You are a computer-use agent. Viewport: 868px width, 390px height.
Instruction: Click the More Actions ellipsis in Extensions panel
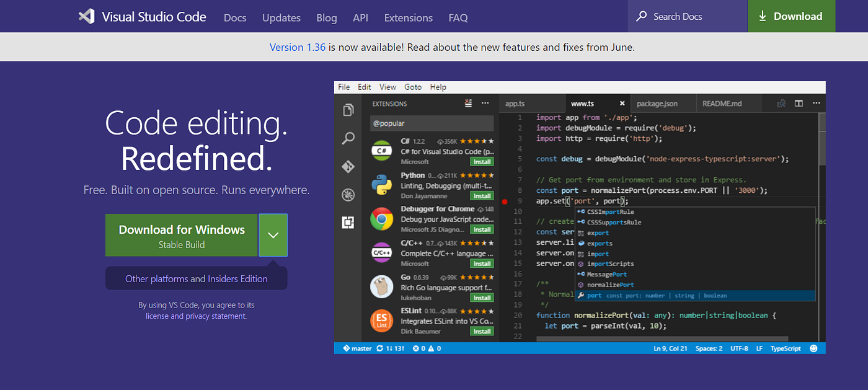(x=485, y=104)
